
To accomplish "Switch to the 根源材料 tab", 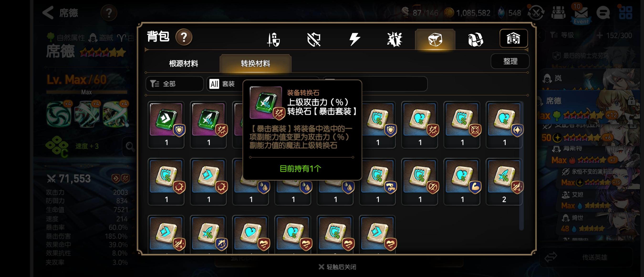I will [x=183, y=64].
